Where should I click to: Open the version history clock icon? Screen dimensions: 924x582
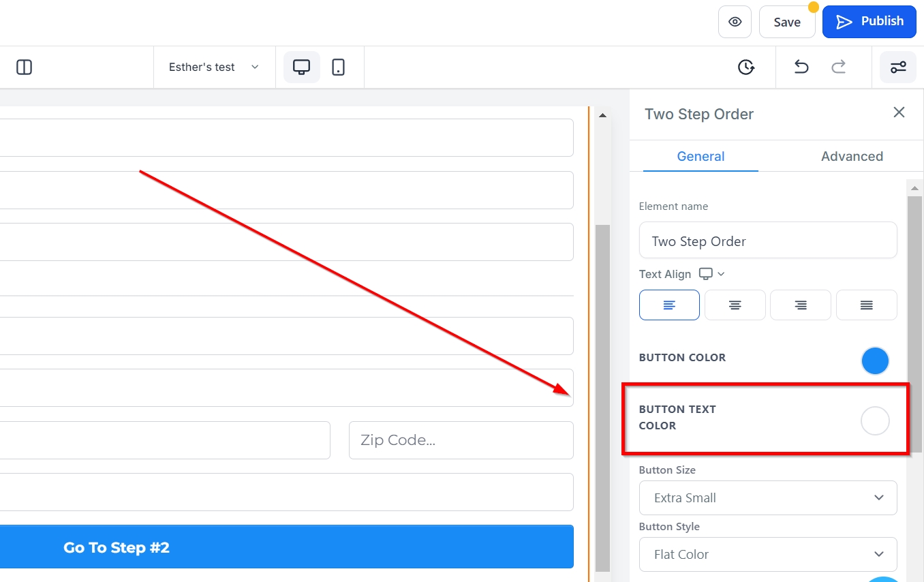[x=746, y=67]
